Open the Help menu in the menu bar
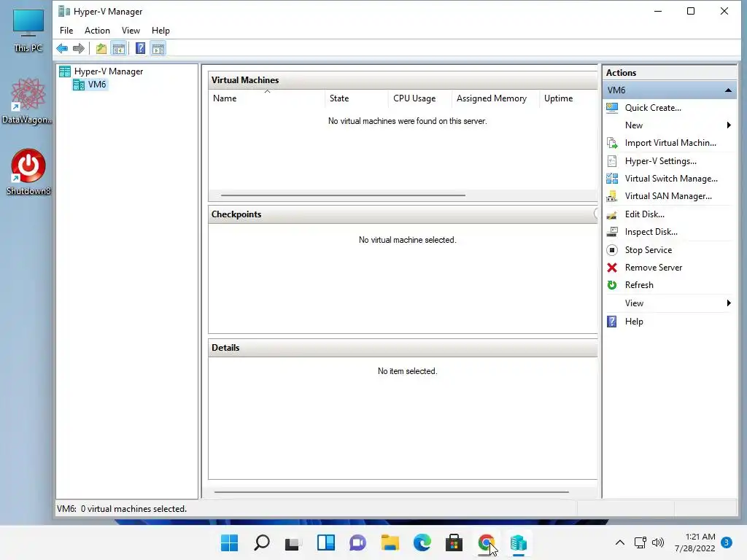The image size is (747, 560). click(x=160, y=31)
